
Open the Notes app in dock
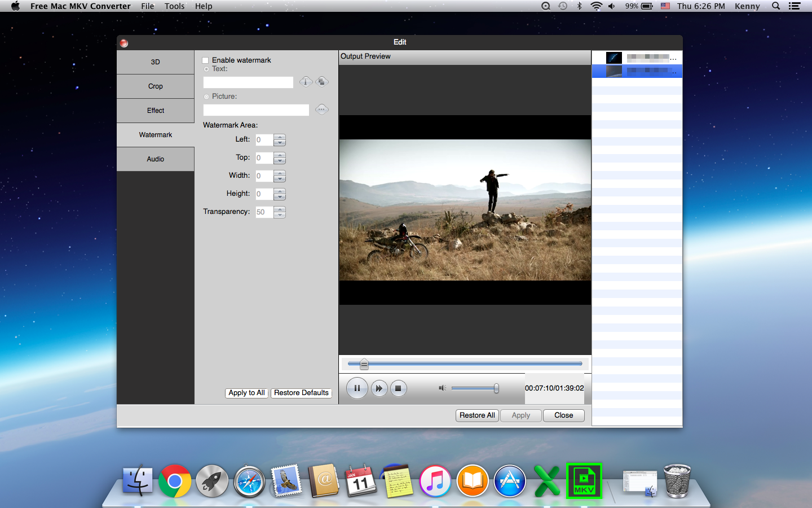coord(398,481)
